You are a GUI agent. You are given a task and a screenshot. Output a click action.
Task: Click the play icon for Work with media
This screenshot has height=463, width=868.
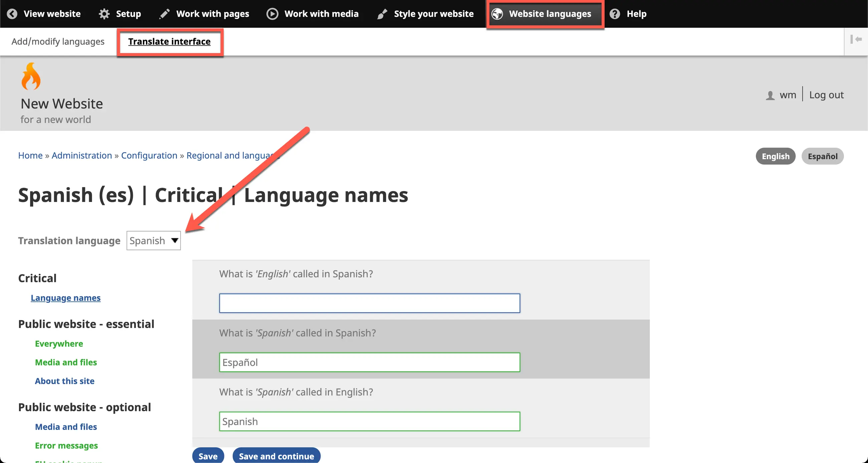pyautogui.click(x=272, y=14)
